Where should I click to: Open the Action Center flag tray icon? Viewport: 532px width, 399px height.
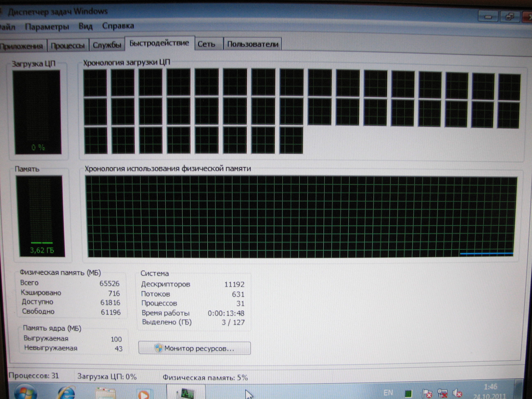pyautogui.click(x=427, y=393)
